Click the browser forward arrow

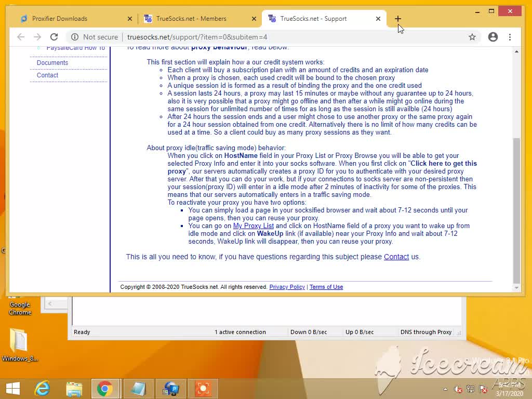tap(37, 37)
